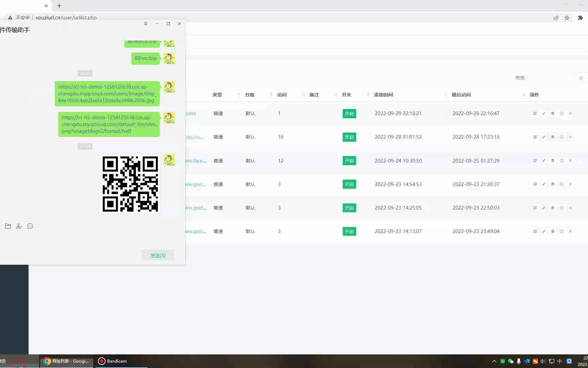The width and height of the screenshot is (588, 368).
Task: Show hidden system tray icons
Action: tap(494, 361)
